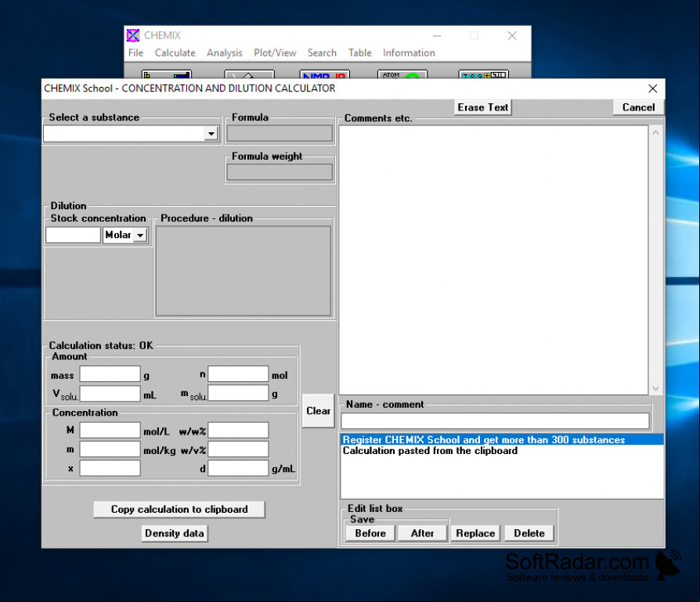Open the Select a substance dropdown

(211, 133)
